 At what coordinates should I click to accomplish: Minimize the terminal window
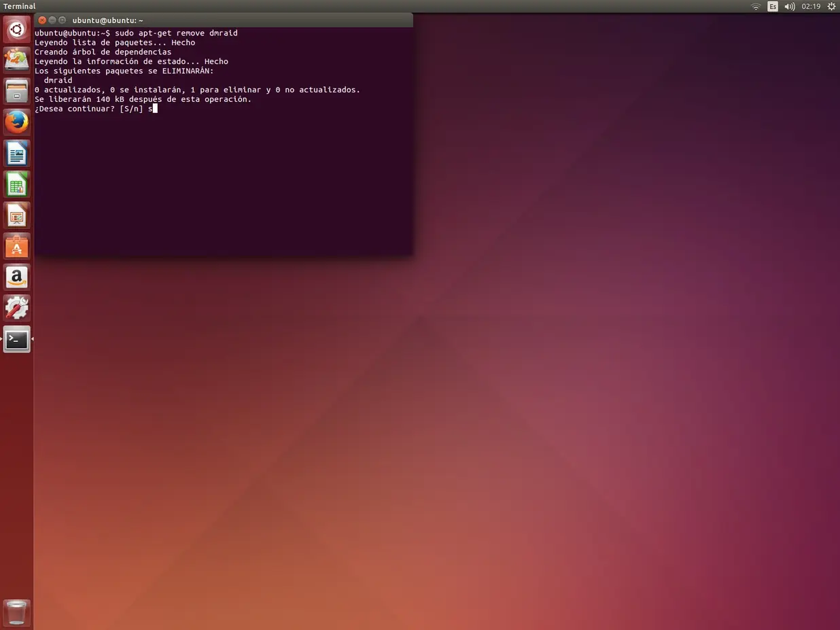52,20
